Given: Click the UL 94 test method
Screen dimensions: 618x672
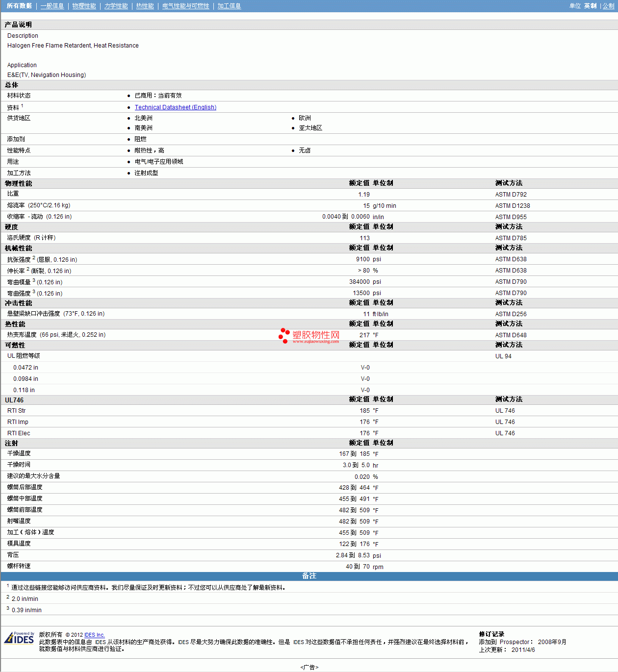Looking at the screenshot, I should (x=503, y=356).
